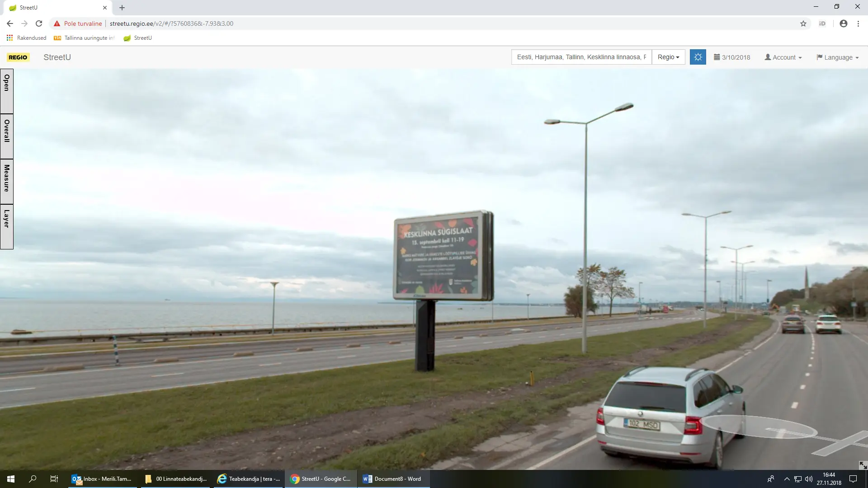Viewport: 868px width, 488px height.
Task: Open the 3/10/2018 date calendar picker
Action: pos(731,57)
